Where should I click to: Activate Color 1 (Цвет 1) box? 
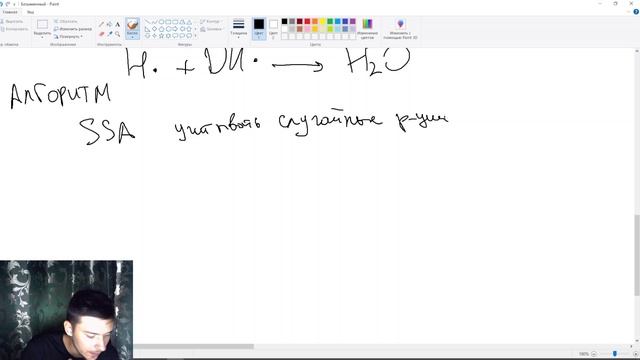coord(259,29)
